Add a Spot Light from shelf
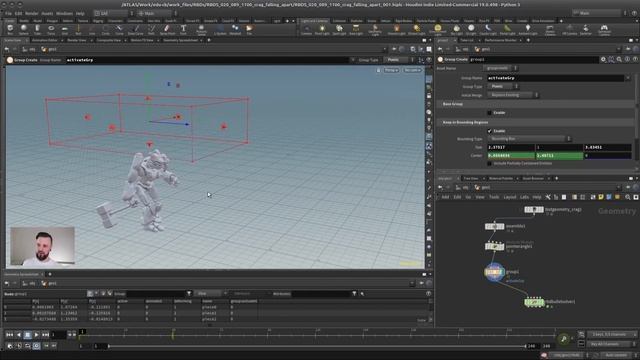Screen dimensions: 640x360 (x=339, y=29)
